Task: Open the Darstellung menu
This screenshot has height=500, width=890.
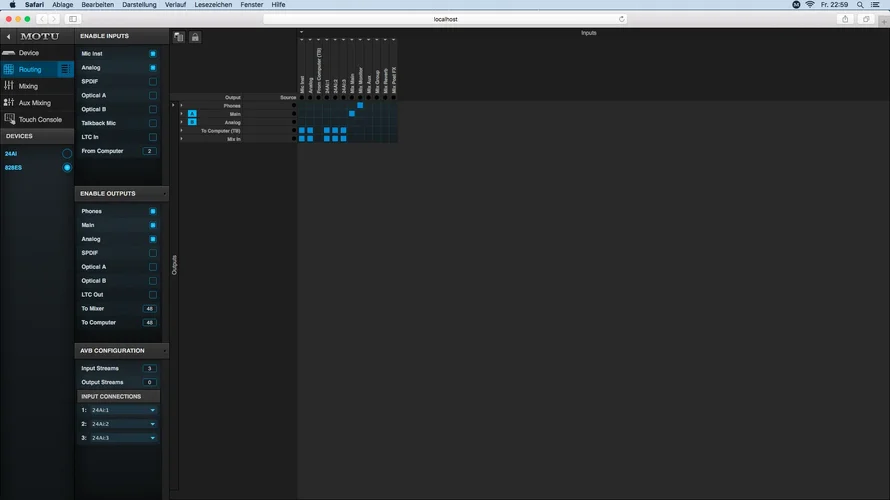Action: point(139,5)
